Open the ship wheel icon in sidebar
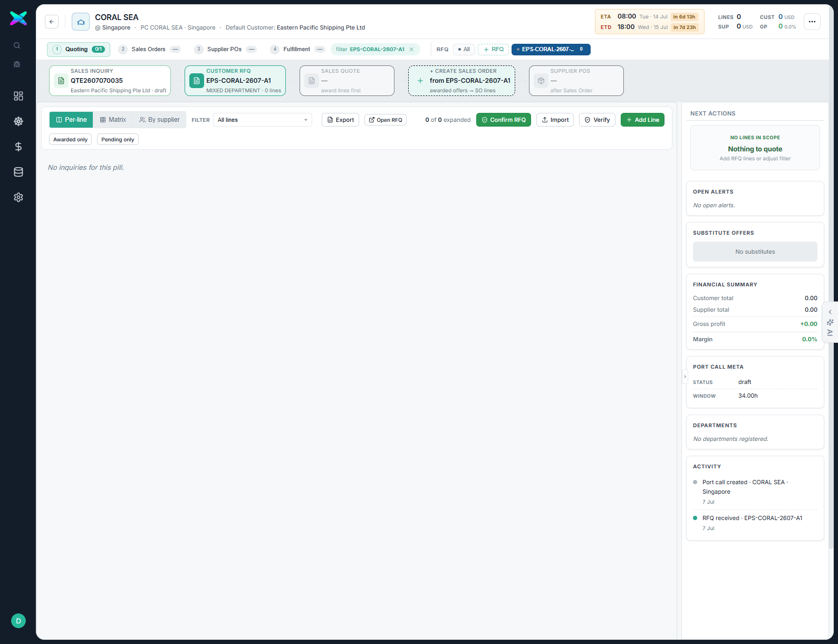 [18, 121]
